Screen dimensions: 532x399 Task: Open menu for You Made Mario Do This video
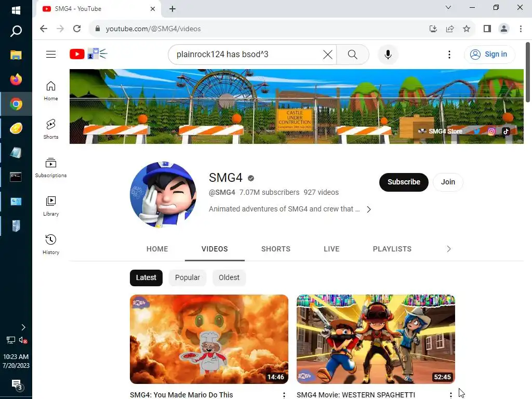(284, 395)
